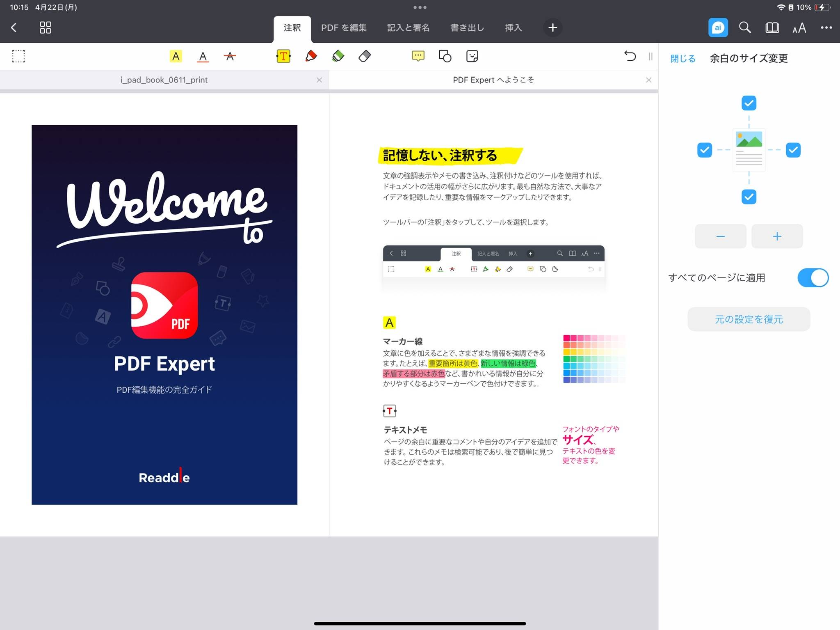Viewport: 840px width, 630px height.
Task: Undo the last action
Action: tap(630, 56)
